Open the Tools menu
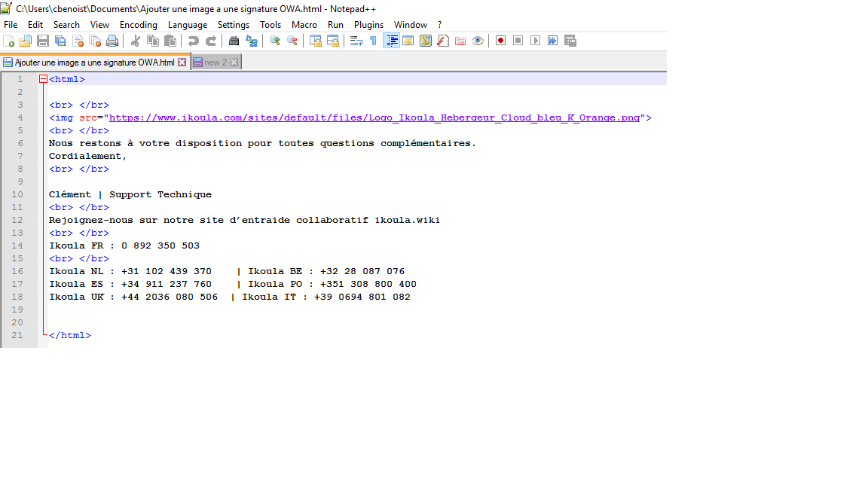This screenshot has width=868, height=488. 270,25
